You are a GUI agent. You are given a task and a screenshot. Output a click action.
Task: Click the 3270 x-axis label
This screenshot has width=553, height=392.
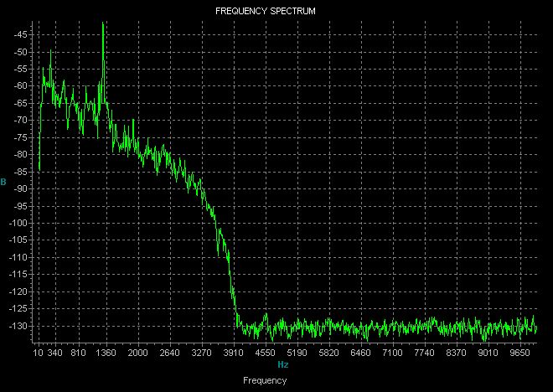click(x=201, y=353)
